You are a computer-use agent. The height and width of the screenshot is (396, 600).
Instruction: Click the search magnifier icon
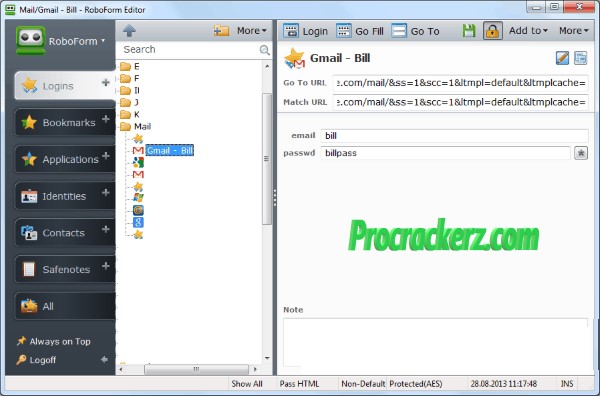point(264,50)
